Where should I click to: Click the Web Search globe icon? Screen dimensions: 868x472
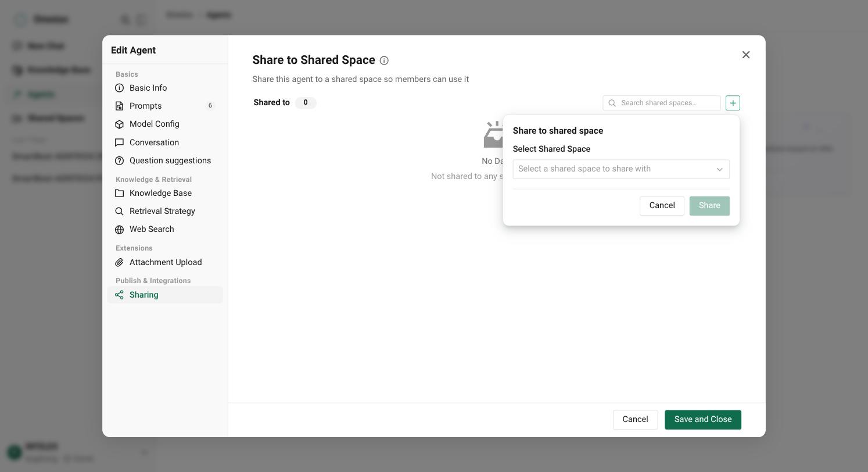pos(119,230)
